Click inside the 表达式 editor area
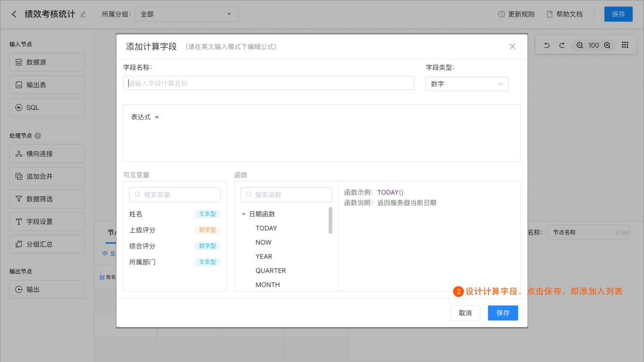The image size is (644, 362). [322, 133]
